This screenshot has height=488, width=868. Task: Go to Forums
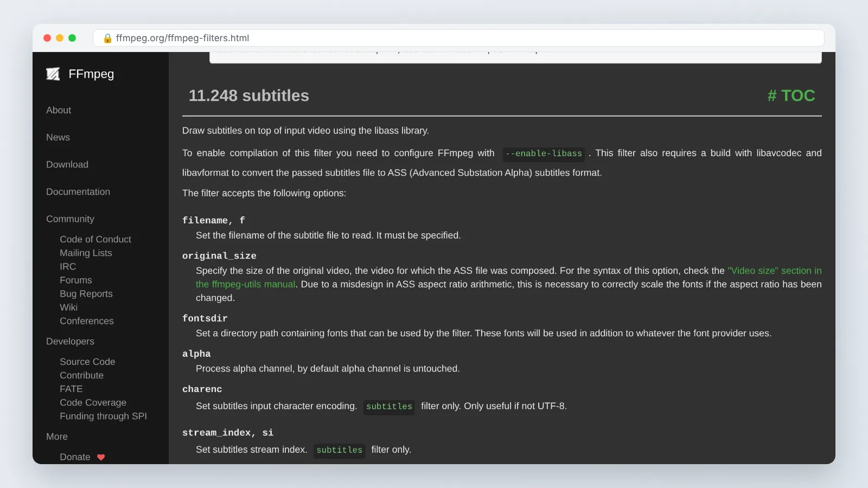click(76, 280)
